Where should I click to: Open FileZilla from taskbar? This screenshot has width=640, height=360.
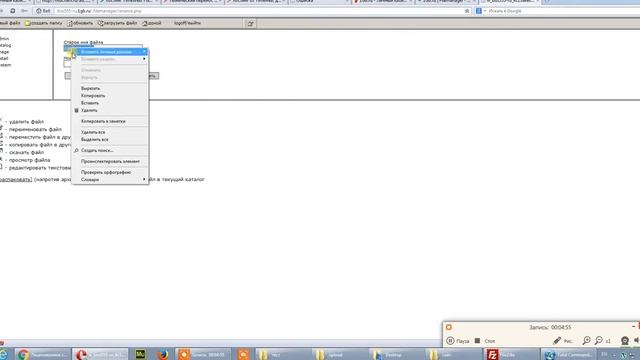tap(510, 354)
